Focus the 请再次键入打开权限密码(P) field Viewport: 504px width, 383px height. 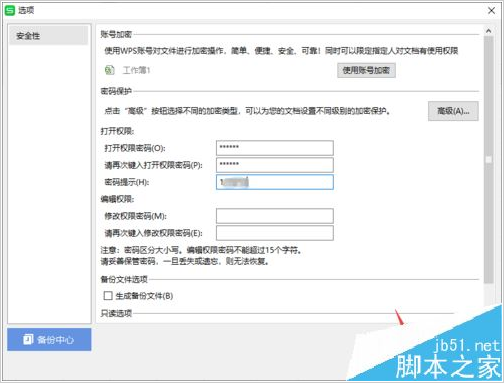pos(275,165)
